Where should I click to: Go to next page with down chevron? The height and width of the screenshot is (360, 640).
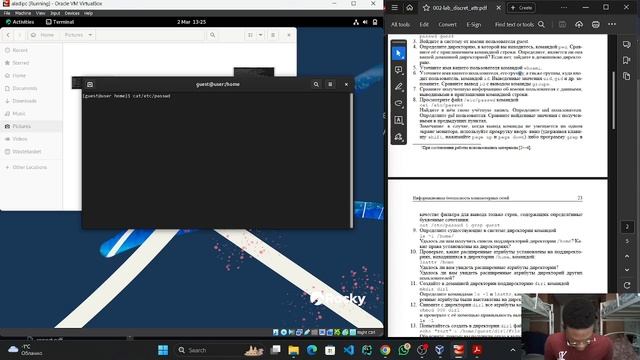coord(627,270)
